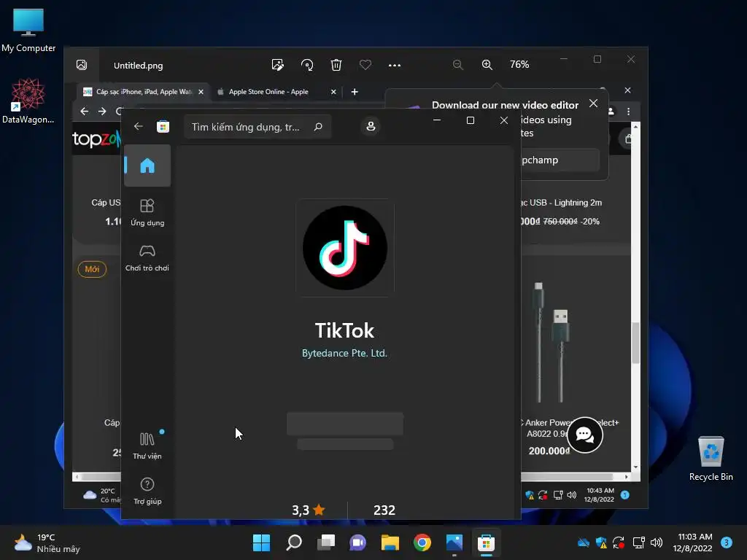Delete Untitled.png in Photos
This screenshot has height=560, width=747.
(x=336, y=65)
